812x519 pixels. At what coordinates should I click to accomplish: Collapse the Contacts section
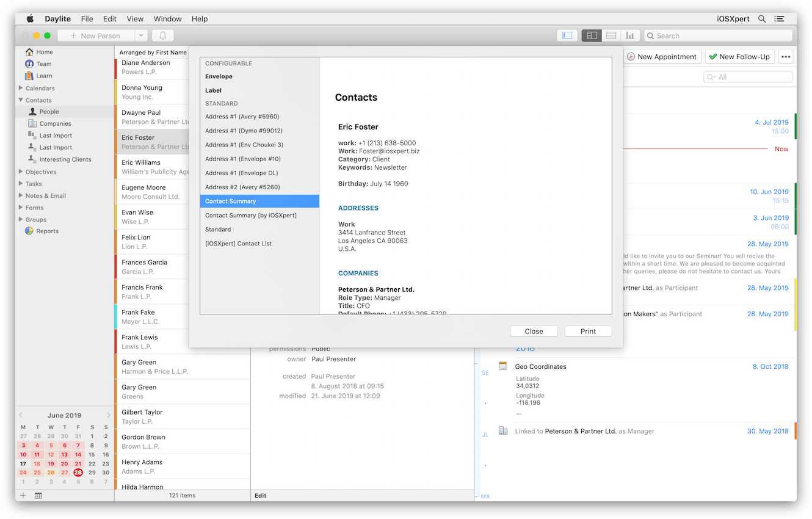[x=21, y=100]
